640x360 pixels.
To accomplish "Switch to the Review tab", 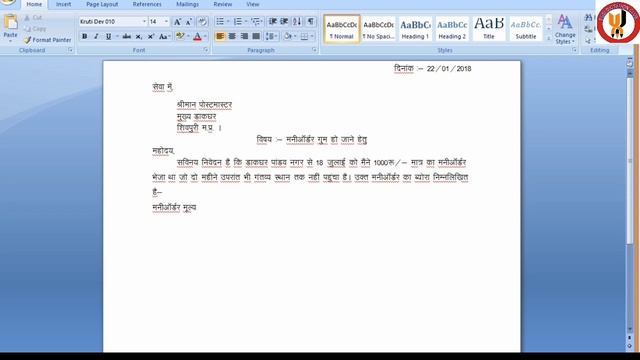I will pos(223,4).
